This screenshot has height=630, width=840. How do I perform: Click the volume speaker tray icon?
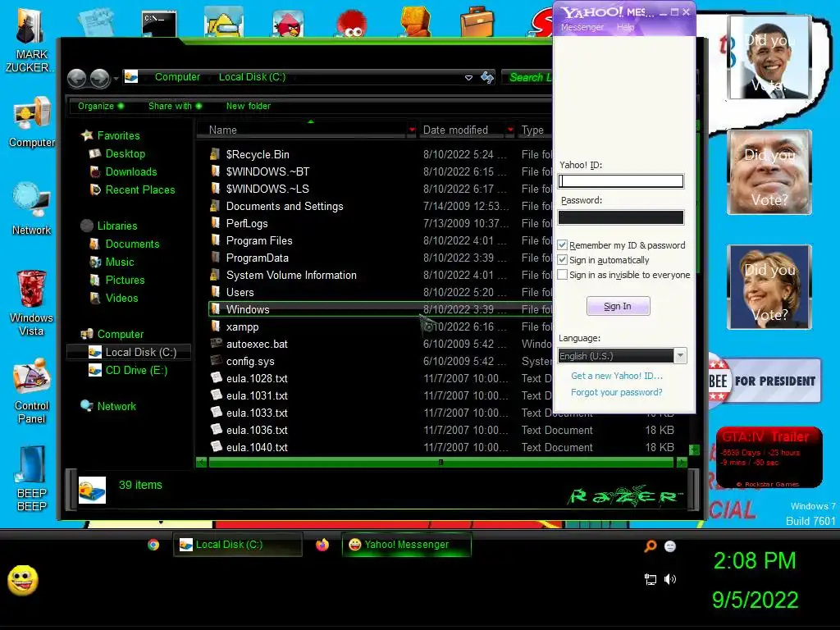pyautogui.click(x=669, y=579)
